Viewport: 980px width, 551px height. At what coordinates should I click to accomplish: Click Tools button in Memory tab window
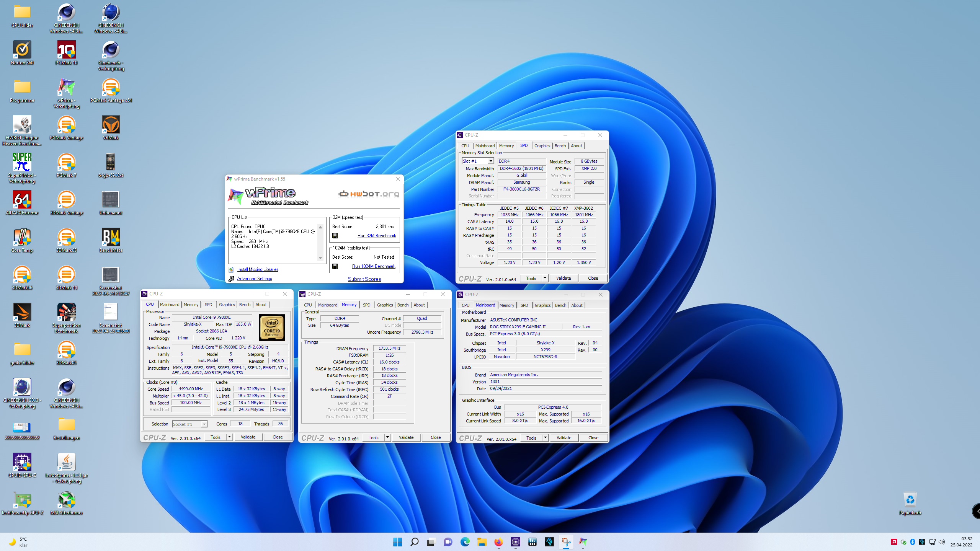point(374,437)
